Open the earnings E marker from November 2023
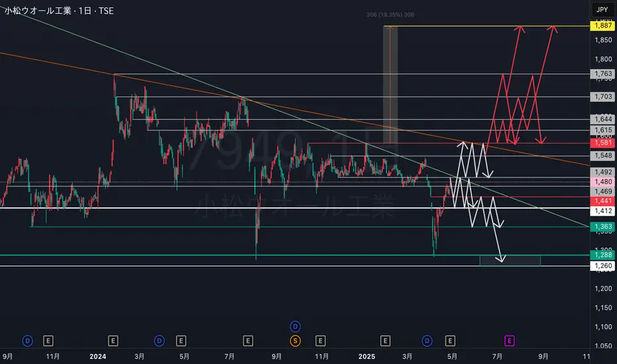This screenshot has height=364, width=617. 48,341
